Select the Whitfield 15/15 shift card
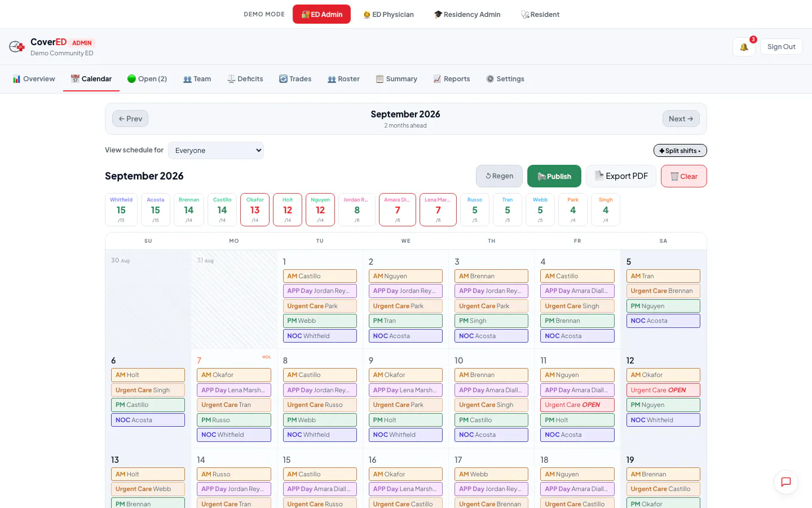The height and width of the screenshot is (508, 812). click(121, 210)
